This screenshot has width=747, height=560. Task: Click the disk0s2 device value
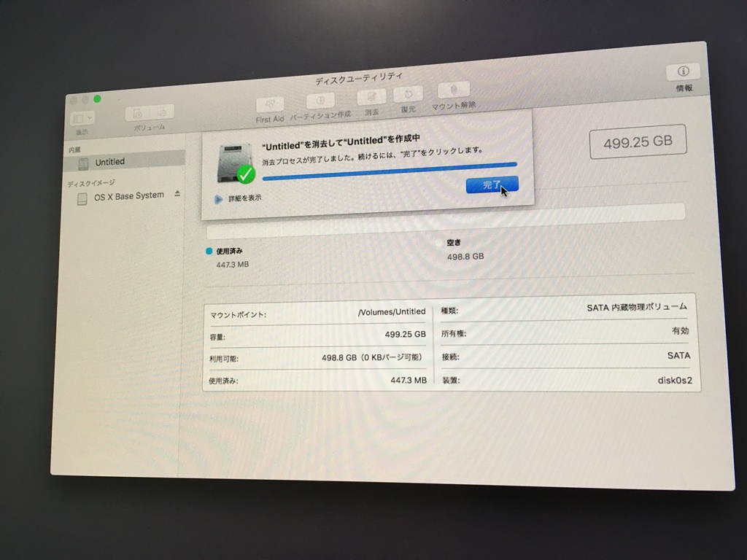[675, 381]
